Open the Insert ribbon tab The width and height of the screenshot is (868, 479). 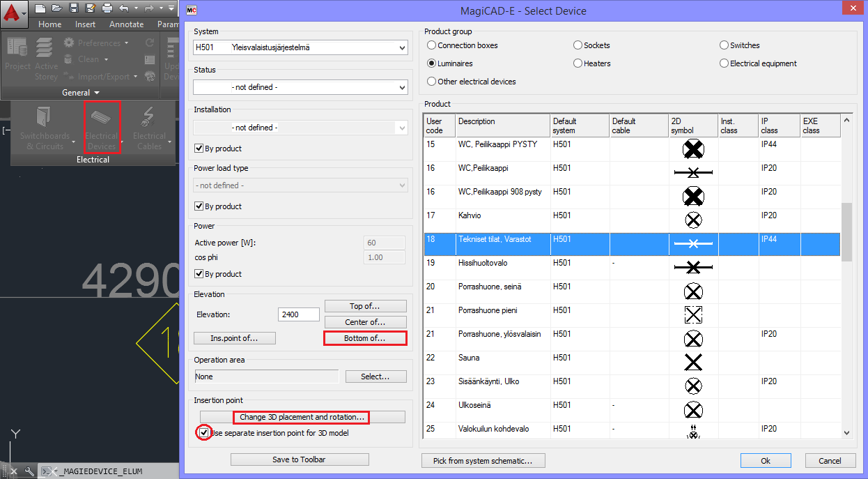pyautogui.click(x=86, y=24)
